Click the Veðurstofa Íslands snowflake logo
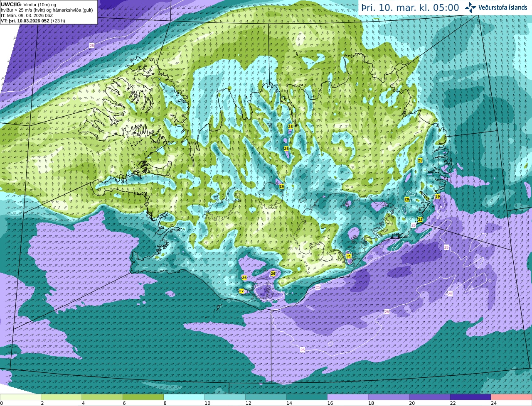The width and height of the screenshot is (532, 406). pos(470,7)
